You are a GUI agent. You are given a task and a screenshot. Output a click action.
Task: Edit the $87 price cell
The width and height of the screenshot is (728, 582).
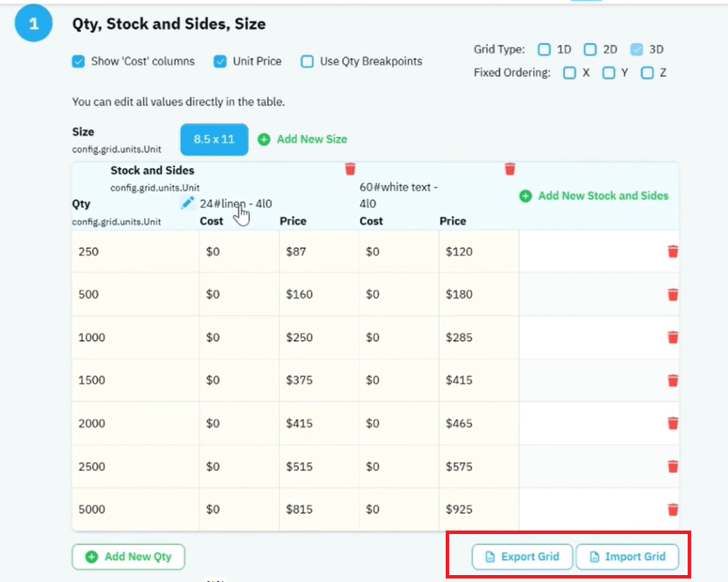[x=319, y=252]
